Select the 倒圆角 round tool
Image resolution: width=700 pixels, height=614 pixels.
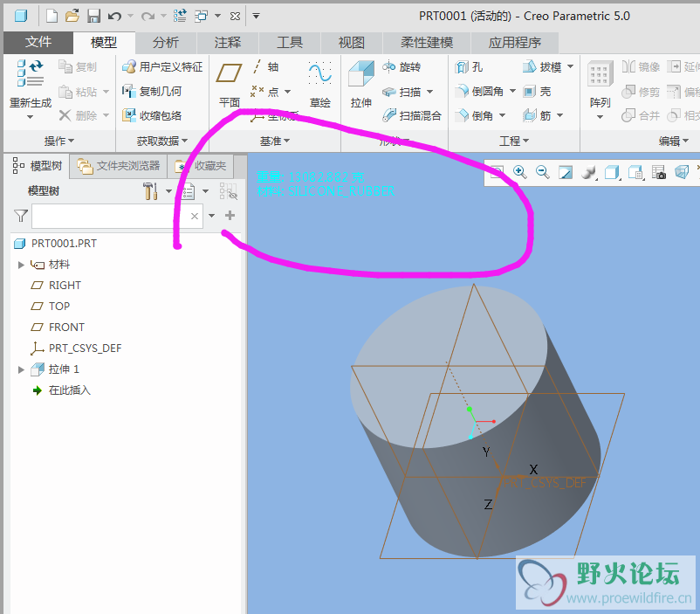479,92
